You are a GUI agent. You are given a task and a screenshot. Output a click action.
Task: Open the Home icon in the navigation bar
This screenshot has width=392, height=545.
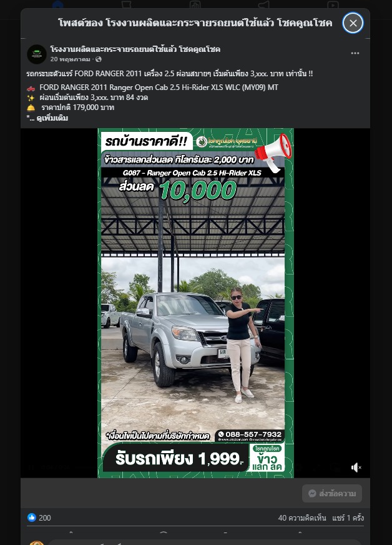coord(57,4)
